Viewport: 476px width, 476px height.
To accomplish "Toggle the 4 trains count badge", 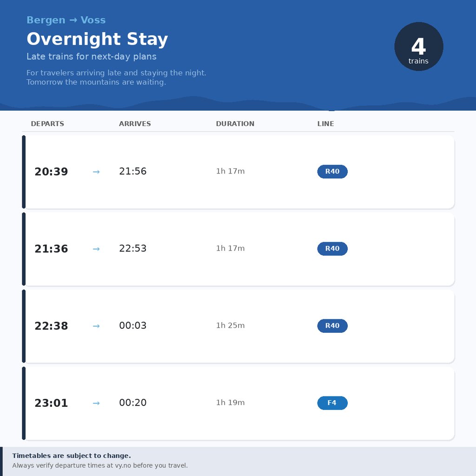I will click(x=418, y=46).
